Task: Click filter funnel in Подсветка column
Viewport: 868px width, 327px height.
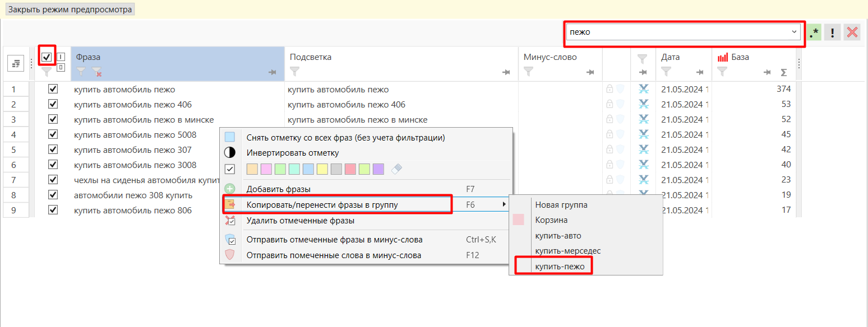Action: pos(294,72)
